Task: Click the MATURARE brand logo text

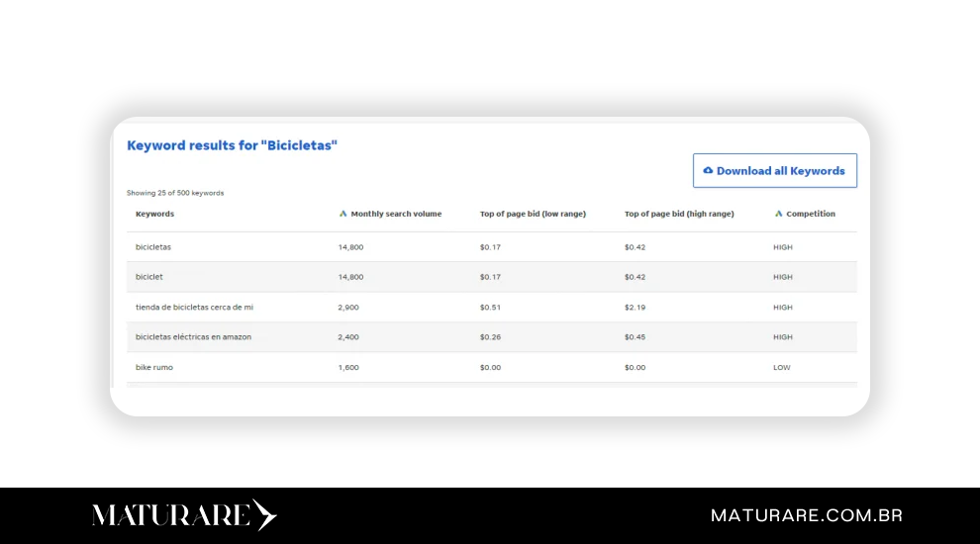Action: (170, 515)
